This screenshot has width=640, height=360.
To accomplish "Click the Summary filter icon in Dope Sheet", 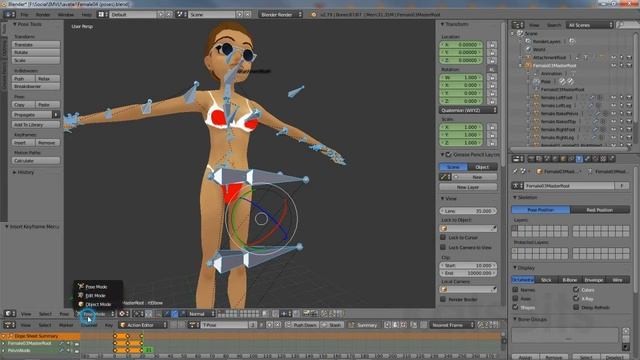I will tap(363, 325).
